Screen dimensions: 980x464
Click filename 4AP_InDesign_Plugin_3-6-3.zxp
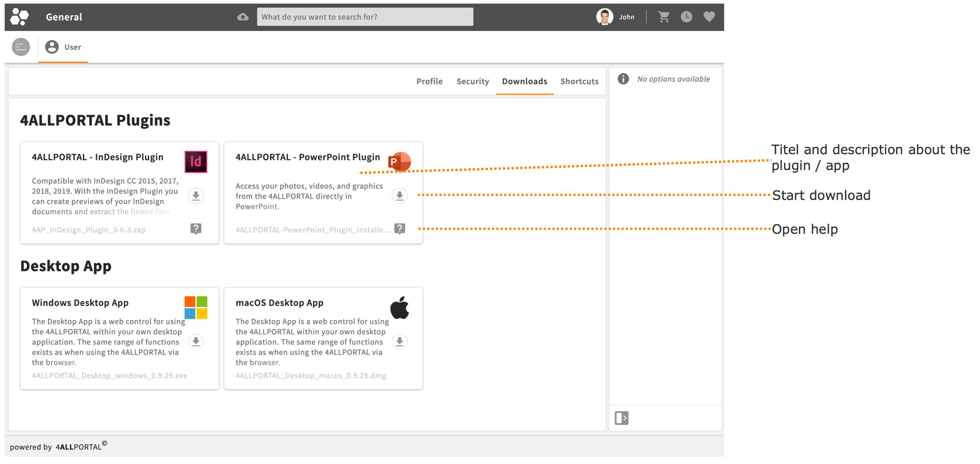(89, 230)
